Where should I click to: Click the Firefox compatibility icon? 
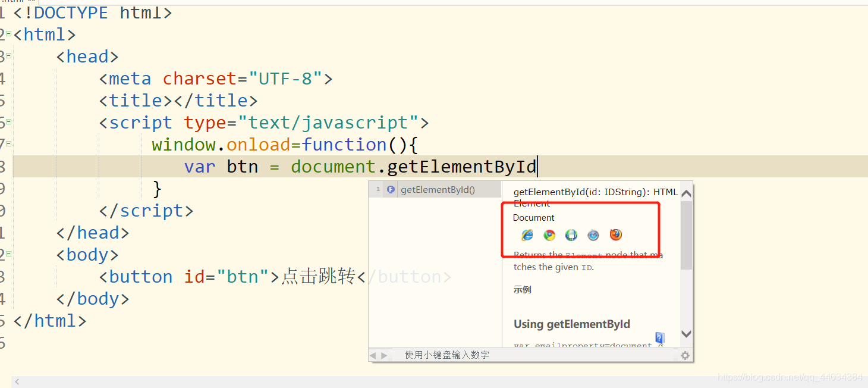pos(615,234)
